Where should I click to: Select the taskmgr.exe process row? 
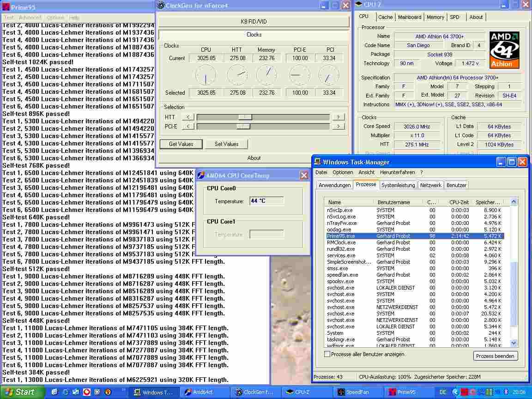coord(415,339)
